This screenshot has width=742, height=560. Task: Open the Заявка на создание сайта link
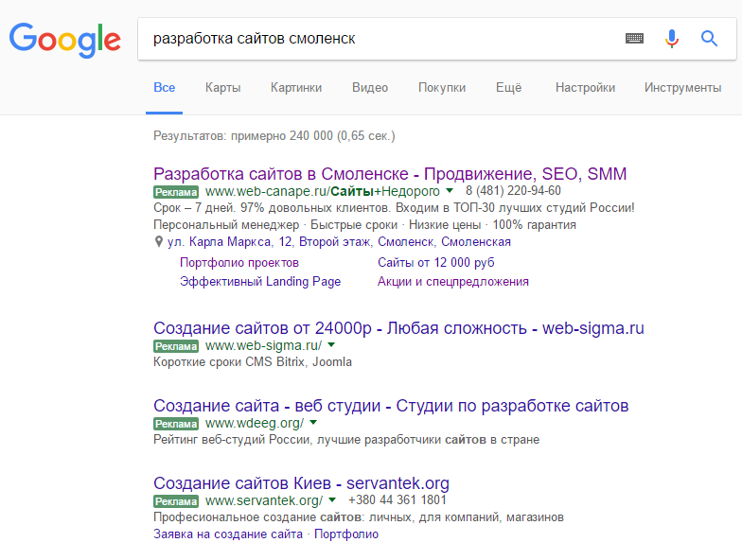tap(228, 534)
